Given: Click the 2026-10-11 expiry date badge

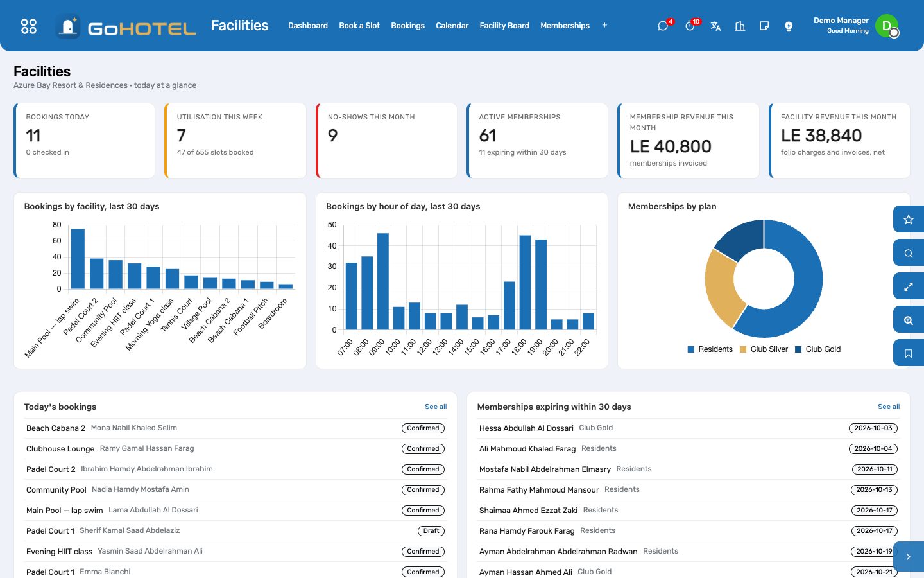Looking at the screenshot, I should pyautogui.click(x=875, y=469).
